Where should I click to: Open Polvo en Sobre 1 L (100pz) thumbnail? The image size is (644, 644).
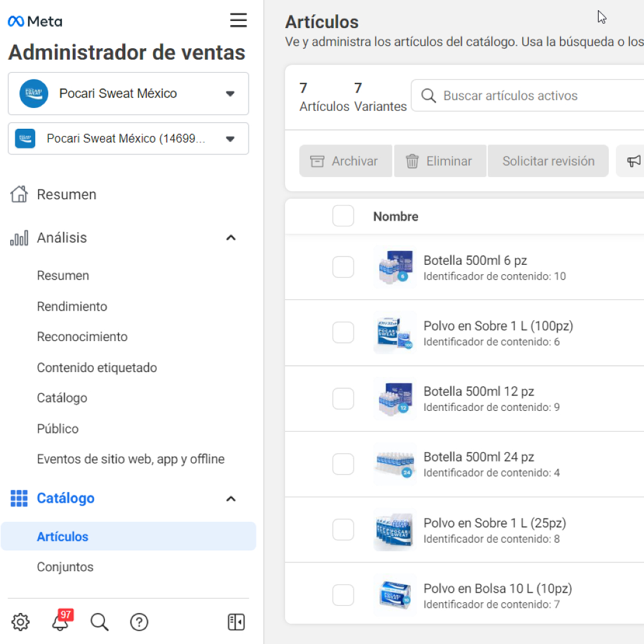pyautogui.click(x=395, y=333)
